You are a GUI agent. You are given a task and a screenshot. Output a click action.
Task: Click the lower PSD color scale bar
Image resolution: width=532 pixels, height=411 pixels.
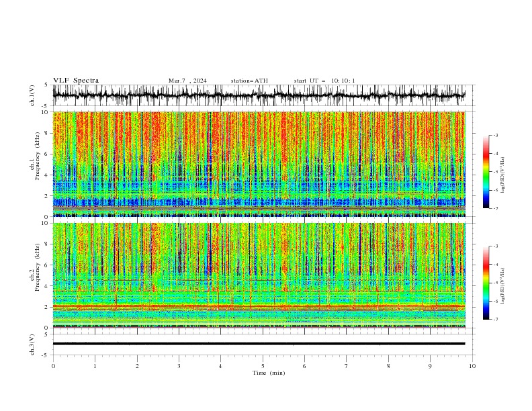[x=486, y=283]
